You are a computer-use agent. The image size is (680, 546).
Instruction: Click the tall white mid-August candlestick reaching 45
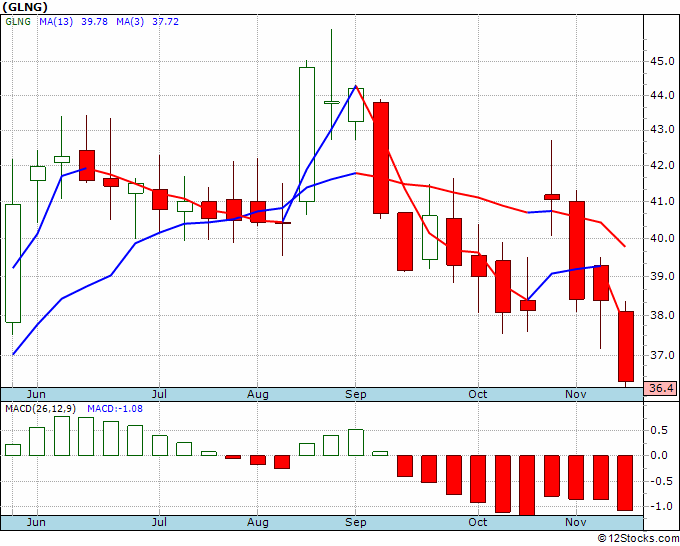[307, 134]
